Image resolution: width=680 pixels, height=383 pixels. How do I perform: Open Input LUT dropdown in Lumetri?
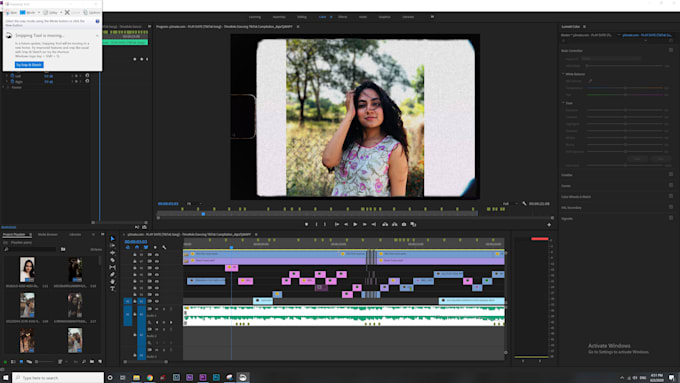[x=611, y=58]
